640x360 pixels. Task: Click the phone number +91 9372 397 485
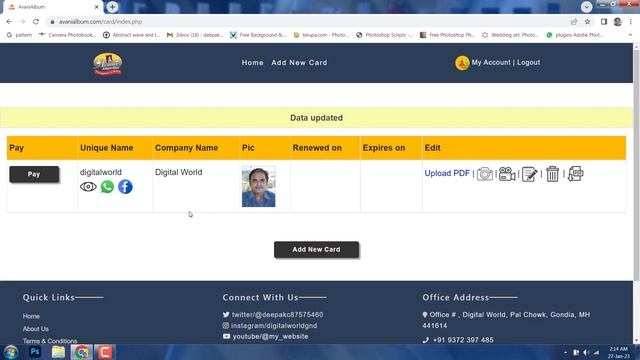click(x=463, y=340)
